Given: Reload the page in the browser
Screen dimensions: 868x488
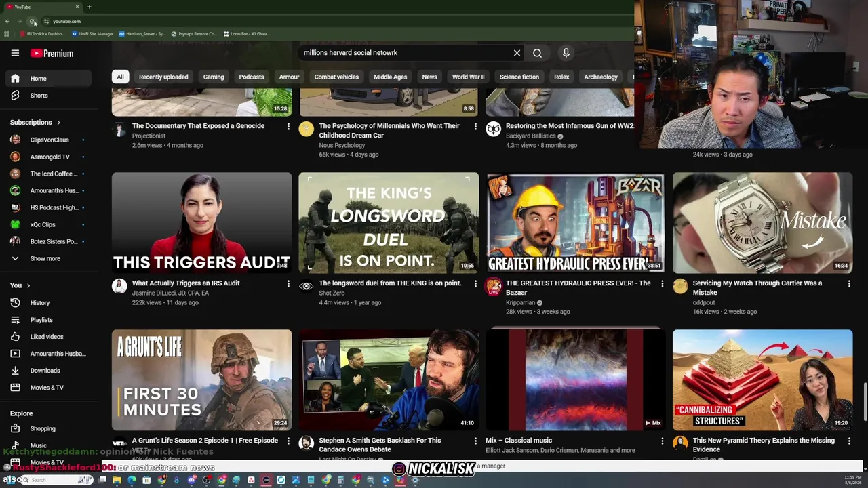Looking at the screenshot, I should click(33, 22).
